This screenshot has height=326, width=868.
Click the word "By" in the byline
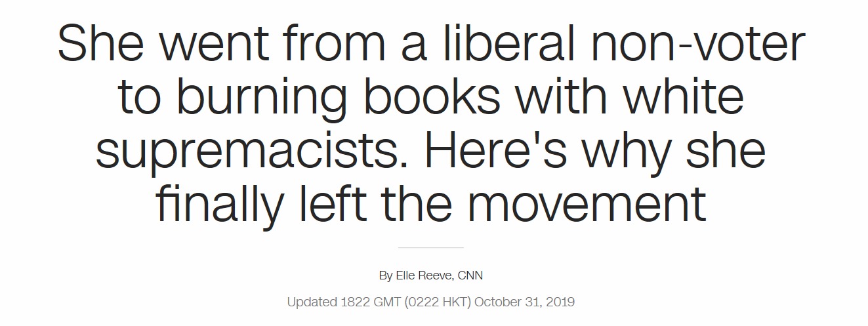[x=386, y=275]
